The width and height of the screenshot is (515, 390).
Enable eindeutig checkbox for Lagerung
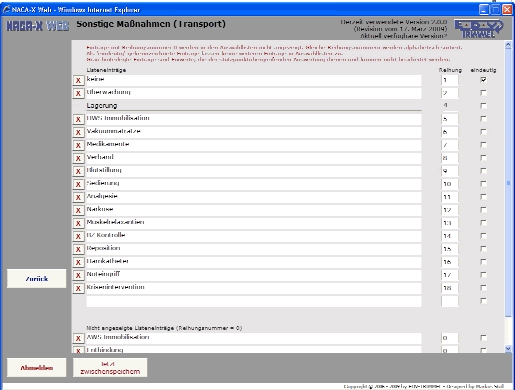[x=483, y=106]
